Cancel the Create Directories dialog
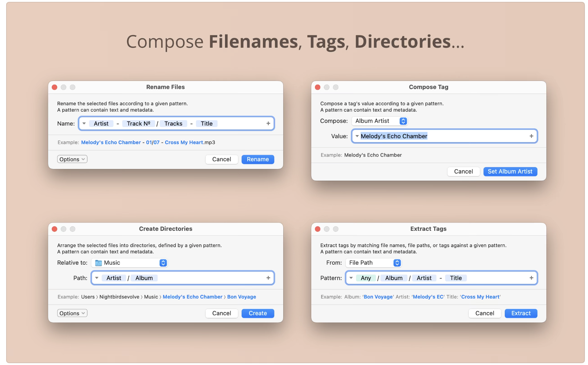This screenshot has height=365, width=588. (221, 313)
